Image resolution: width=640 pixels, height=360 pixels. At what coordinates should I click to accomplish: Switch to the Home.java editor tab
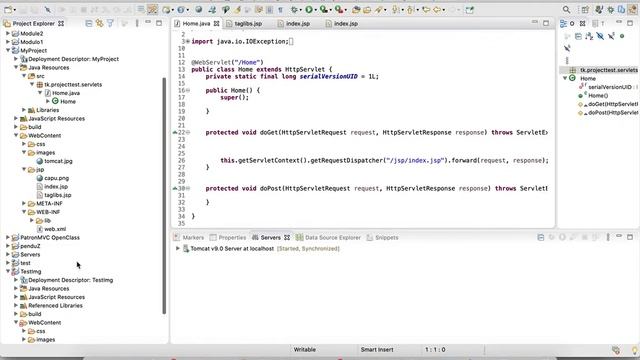(x=196, y=24)
